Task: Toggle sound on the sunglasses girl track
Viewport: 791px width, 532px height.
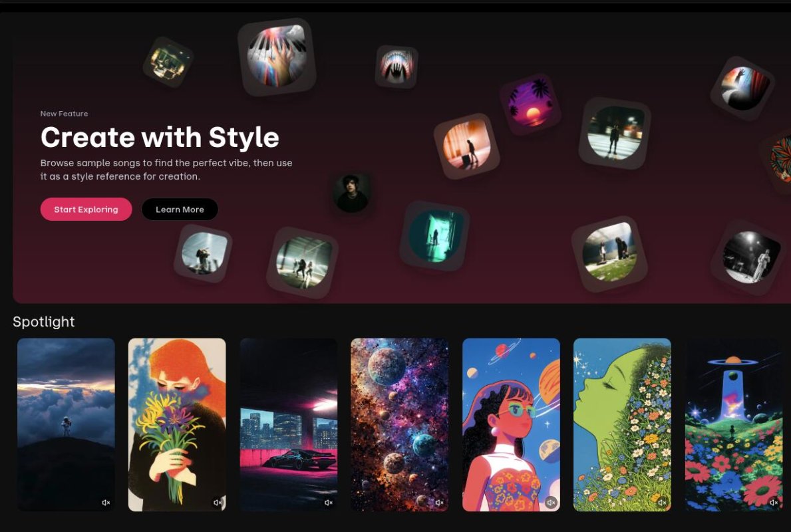Action: 550,502
